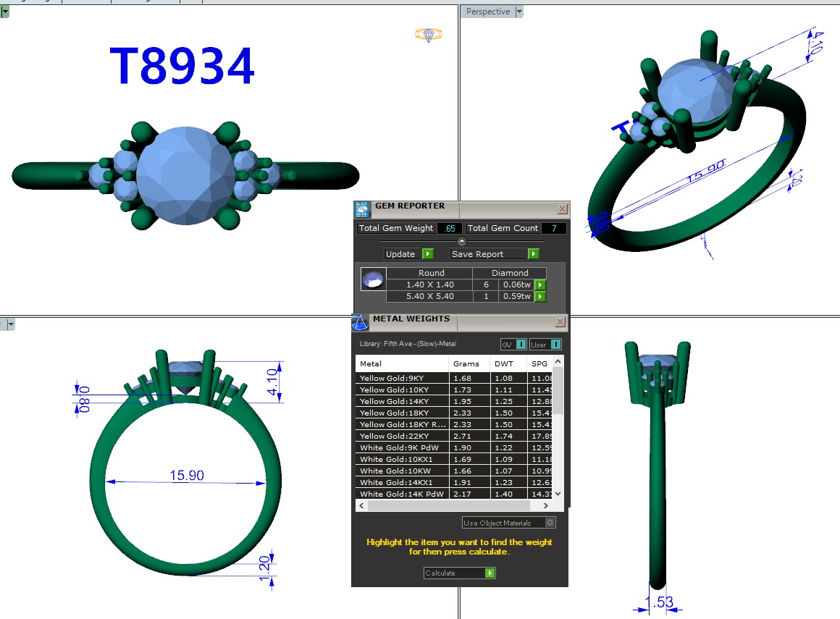Click the green Update arrow button
Screen dimensions: 840x619
click(428, 254)
